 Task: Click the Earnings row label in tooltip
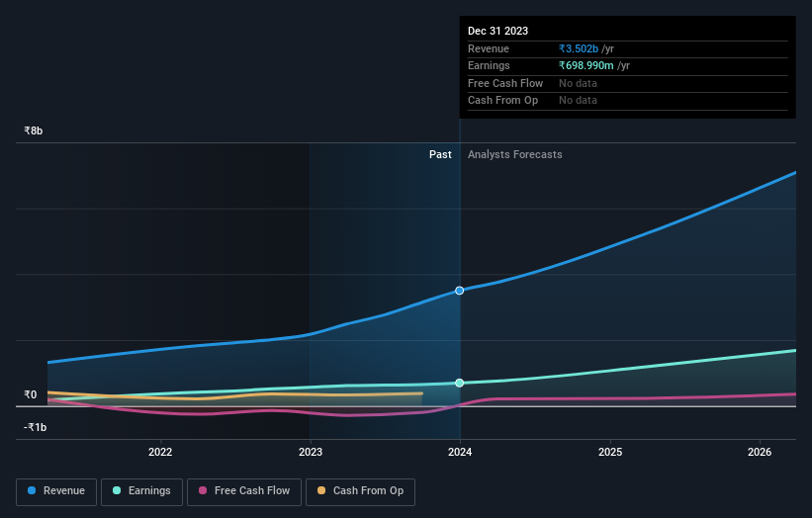(x=489, y=65)
